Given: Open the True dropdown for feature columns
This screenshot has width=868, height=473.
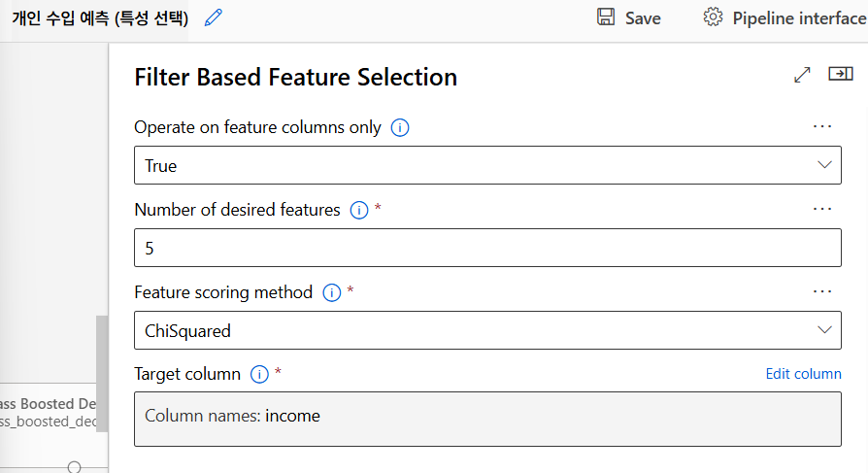Looking at the screenshot, I should tap(487, 165).
